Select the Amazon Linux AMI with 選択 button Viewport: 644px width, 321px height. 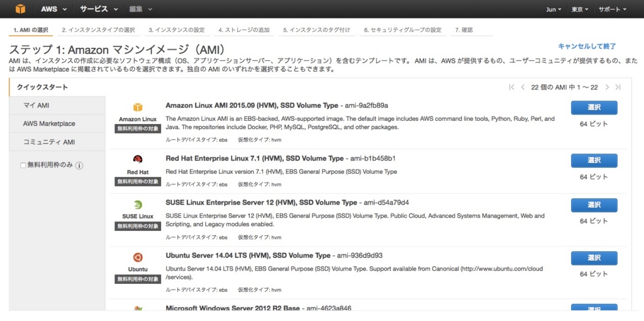(594, 108)
